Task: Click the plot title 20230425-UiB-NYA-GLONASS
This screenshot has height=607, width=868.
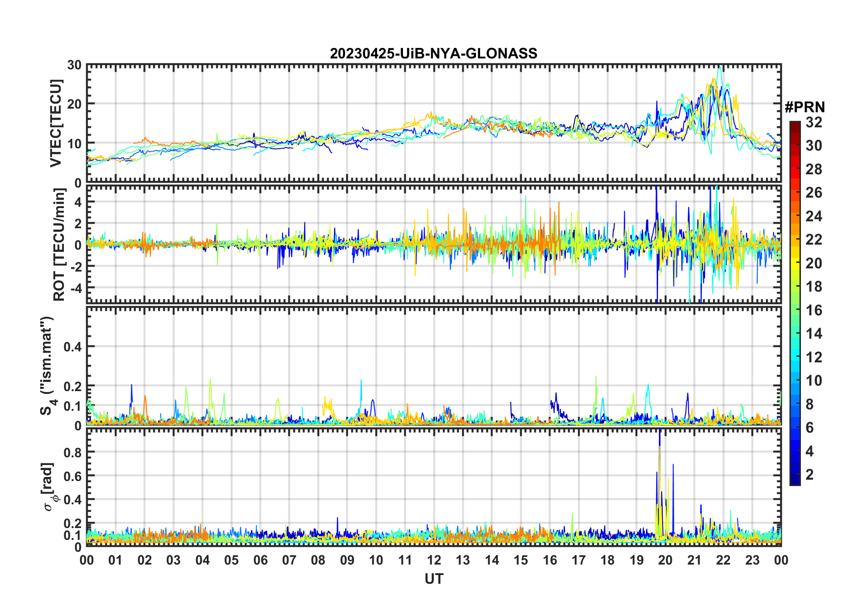Action: [x=434, y=53]
